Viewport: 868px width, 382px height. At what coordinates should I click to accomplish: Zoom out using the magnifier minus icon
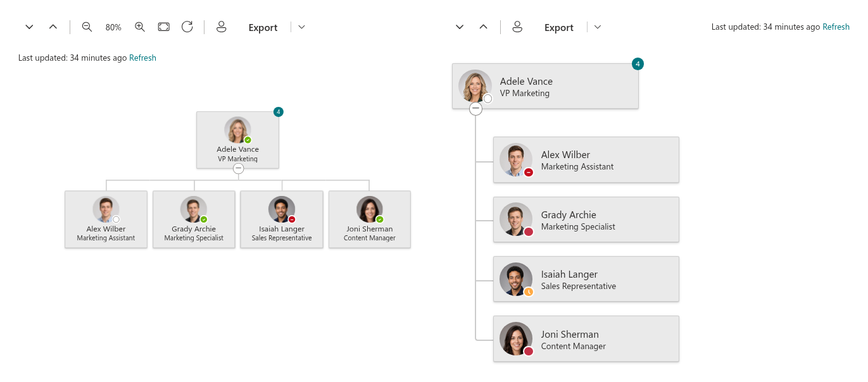click(x=87, y=27)
